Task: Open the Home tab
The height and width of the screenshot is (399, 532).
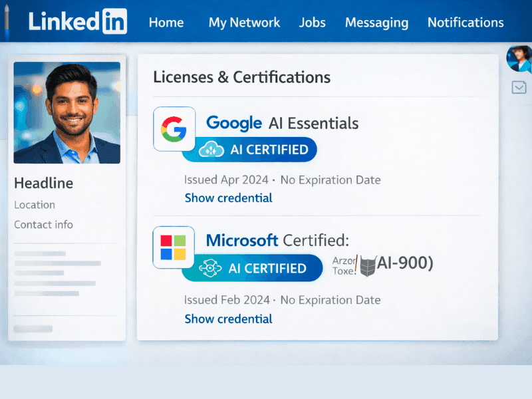Action: (x=166, y=23)
